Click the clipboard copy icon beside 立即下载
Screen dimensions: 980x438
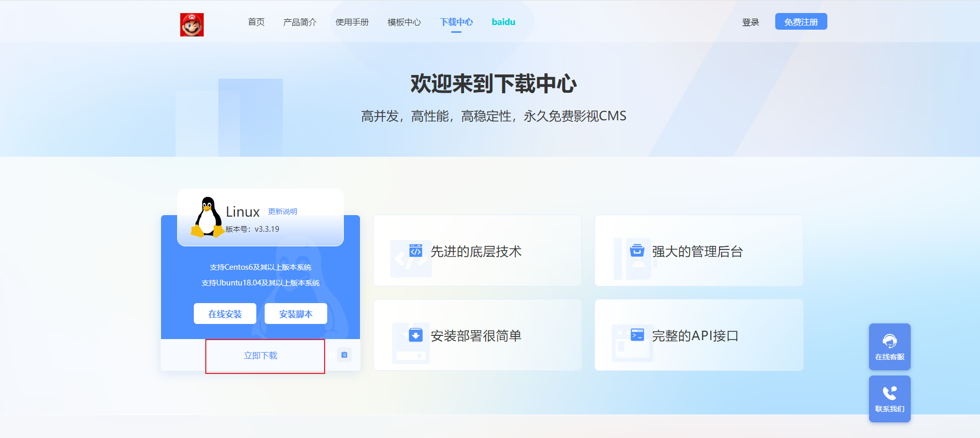[x=344, y=355]
